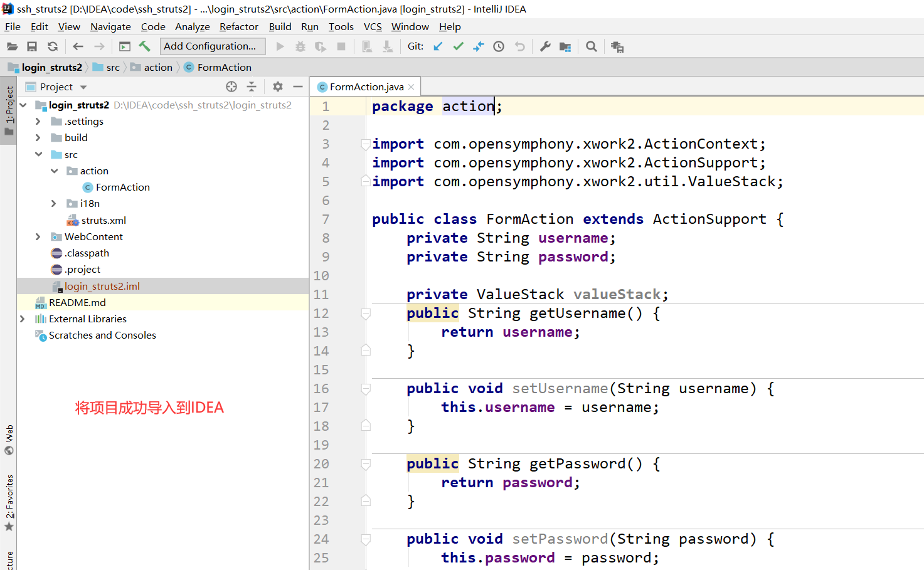The height and width of the screenshot is (570, 924).
Task: Navigate forward with the right arrow icon
Action: (99, 46)
